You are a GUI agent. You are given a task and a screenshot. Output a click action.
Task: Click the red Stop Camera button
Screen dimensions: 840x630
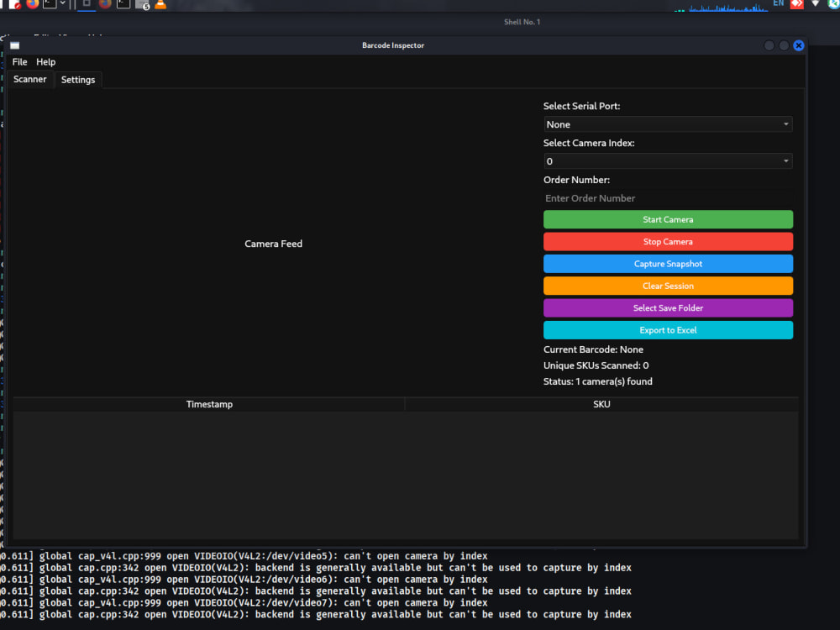coord(668,242)
